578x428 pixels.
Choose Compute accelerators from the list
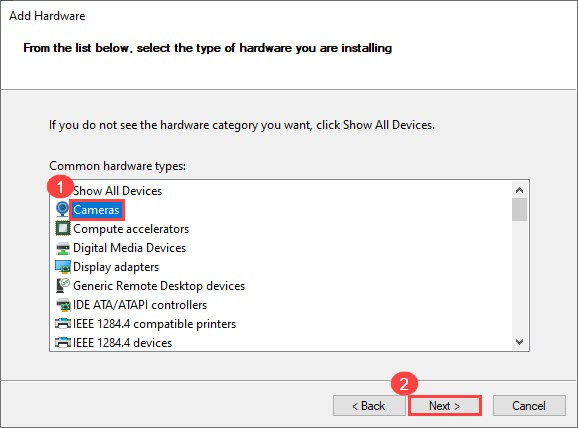(131, 229)
